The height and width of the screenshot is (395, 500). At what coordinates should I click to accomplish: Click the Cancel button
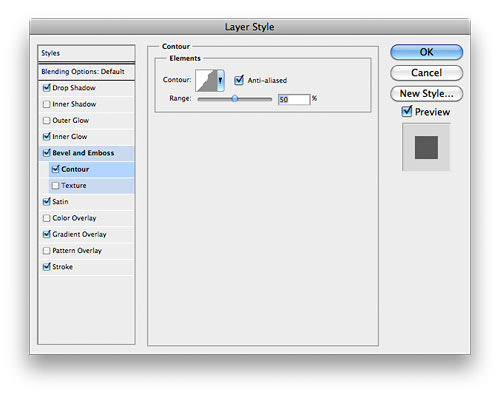(426, 73)
